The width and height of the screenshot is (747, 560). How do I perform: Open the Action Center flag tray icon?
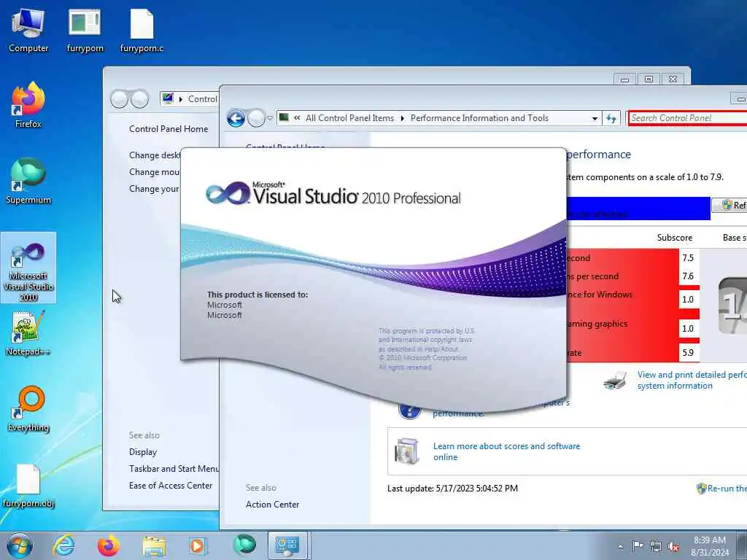[638, 545]
